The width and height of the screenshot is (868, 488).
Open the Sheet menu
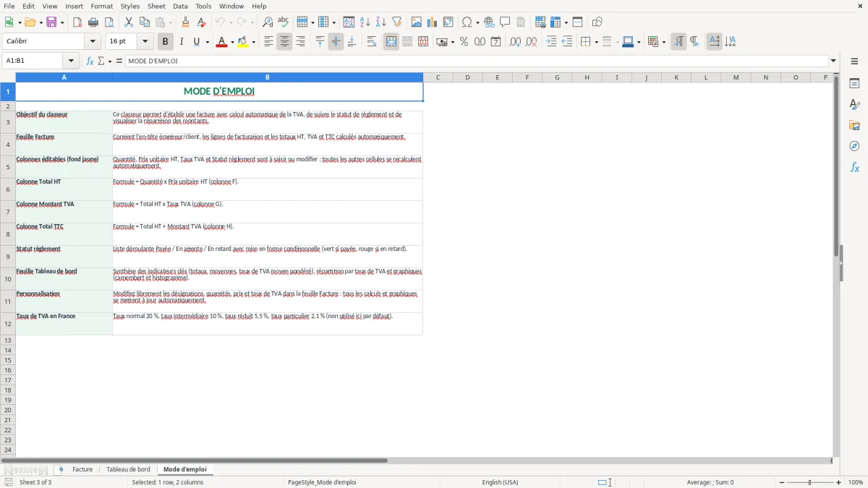(156, 6)
